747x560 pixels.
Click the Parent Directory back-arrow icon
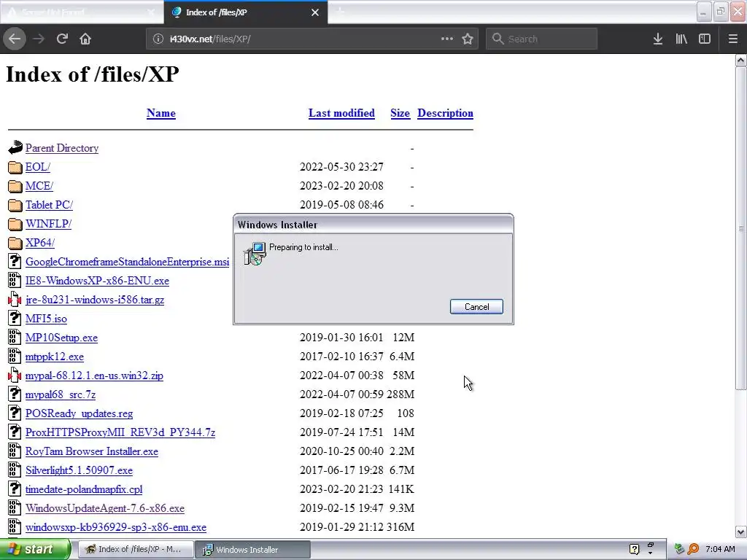pyautogui.click(x=15, y=147)
